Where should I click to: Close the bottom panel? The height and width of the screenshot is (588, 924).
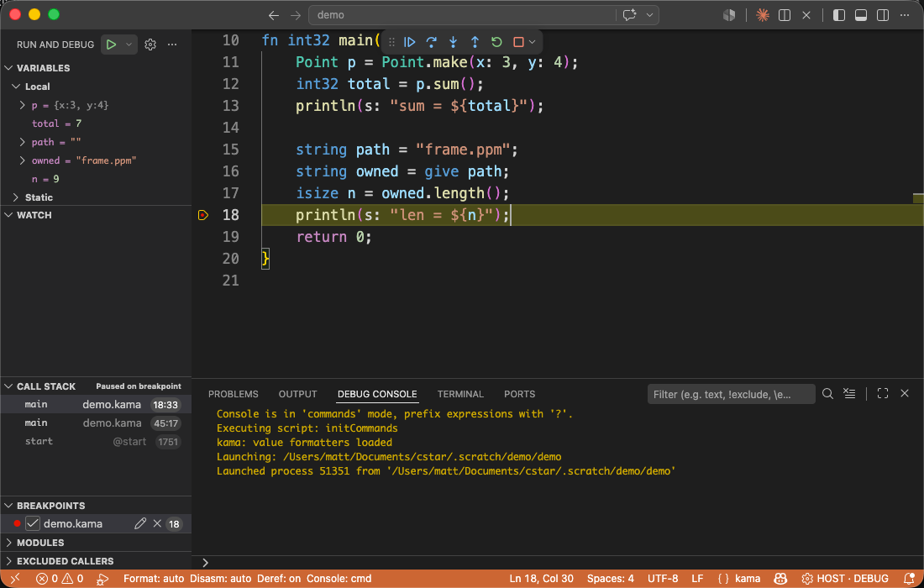[x=905, y=394]
